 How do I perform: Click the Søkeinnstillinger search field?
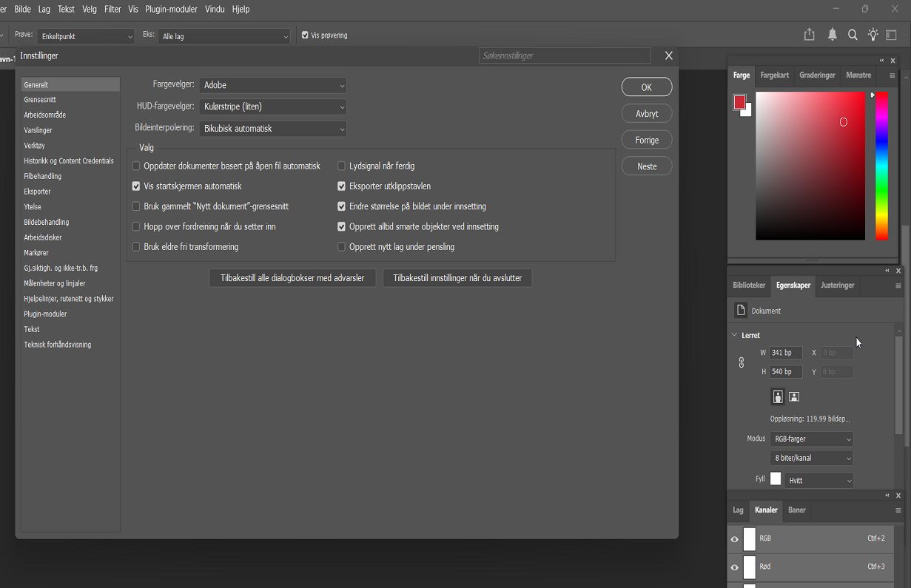(564, 55)
